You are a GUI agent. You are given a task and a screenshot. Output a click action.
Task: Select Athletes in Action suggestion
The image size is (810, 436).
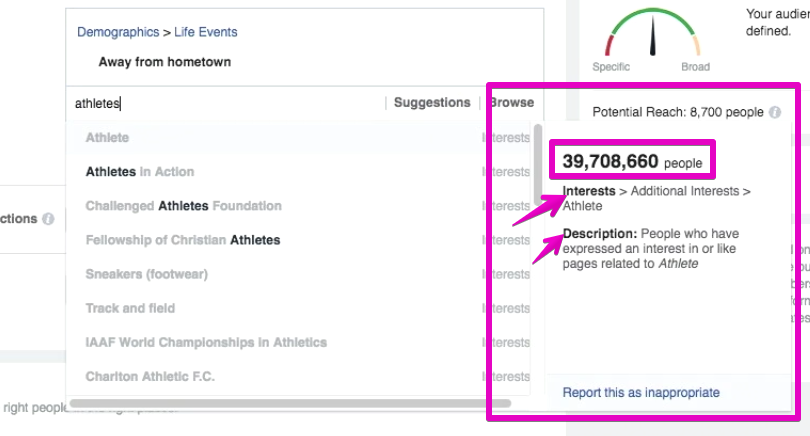(301, 172)
